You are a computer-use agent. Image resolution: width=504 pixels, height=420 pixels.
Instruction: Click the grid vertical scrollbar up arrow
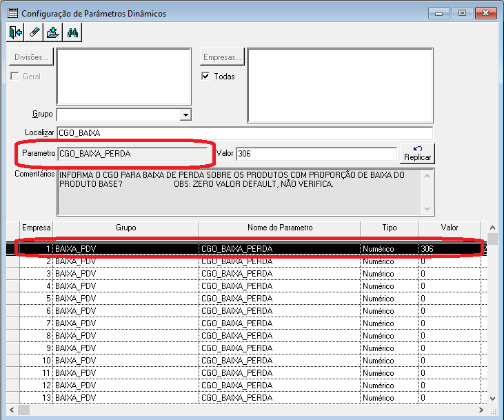pyautogui.click(x=492, y=228)
